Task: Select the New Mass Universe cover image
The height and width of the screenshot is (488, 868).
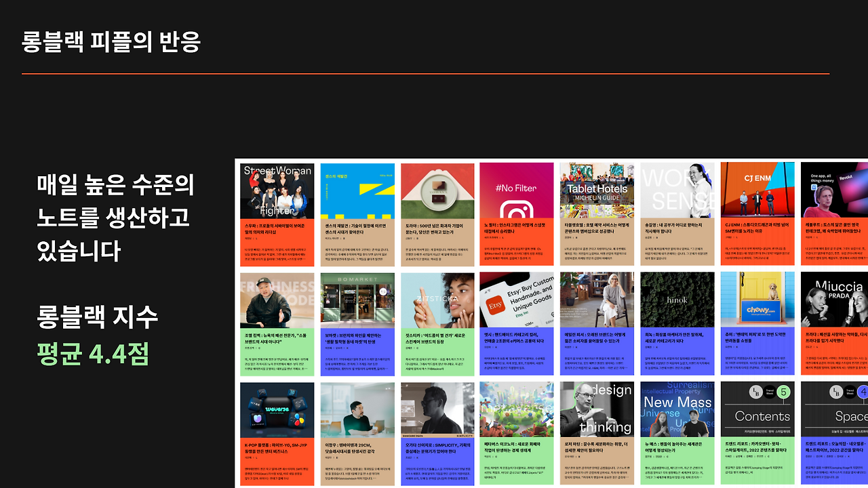Action: 677,410
